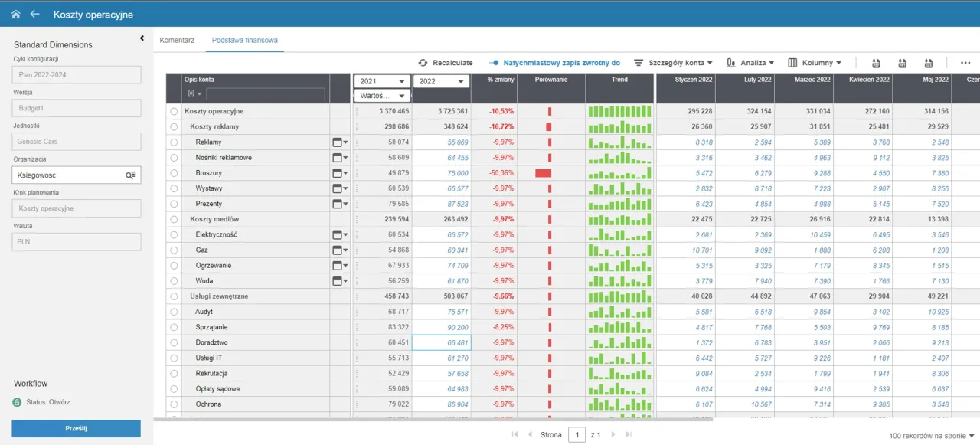Export the table to PDF

pos(877,63)
